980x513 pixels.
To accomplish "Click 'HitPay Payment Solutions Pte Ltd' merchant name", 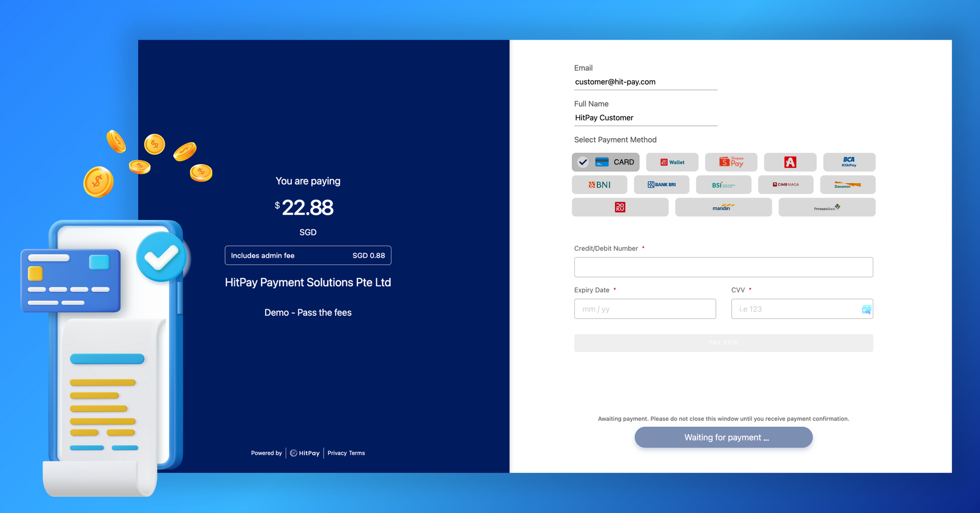I will (x=308, y=283).
